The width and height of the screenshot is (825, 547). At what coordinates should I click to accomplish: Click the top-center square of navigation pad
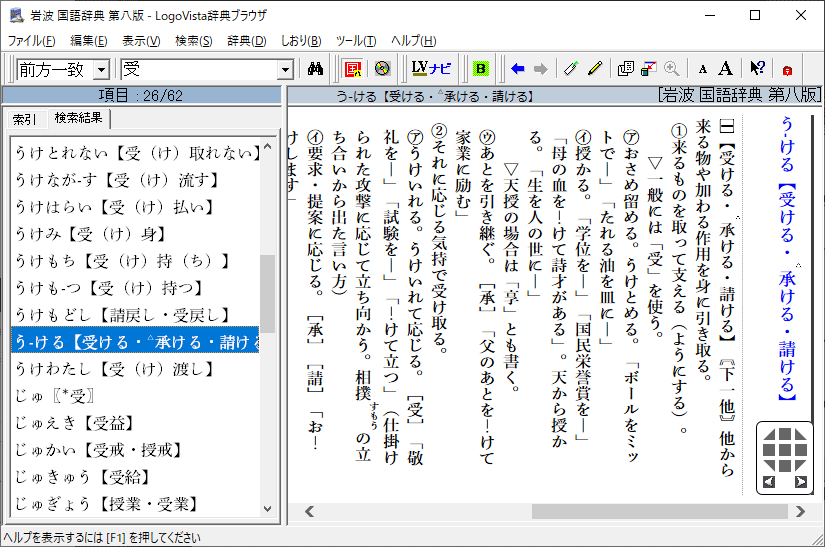click(x=785, y=434)
